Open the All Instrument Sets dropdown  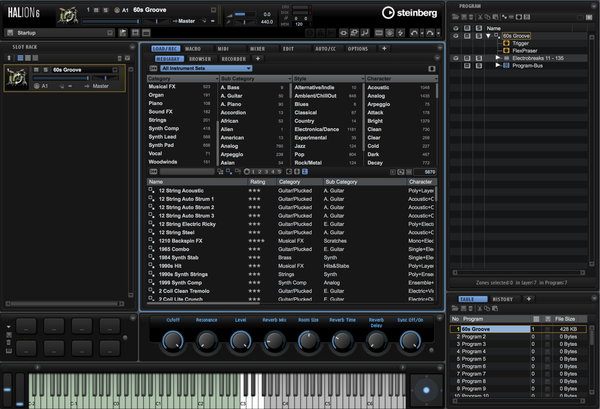coord(206,68)
